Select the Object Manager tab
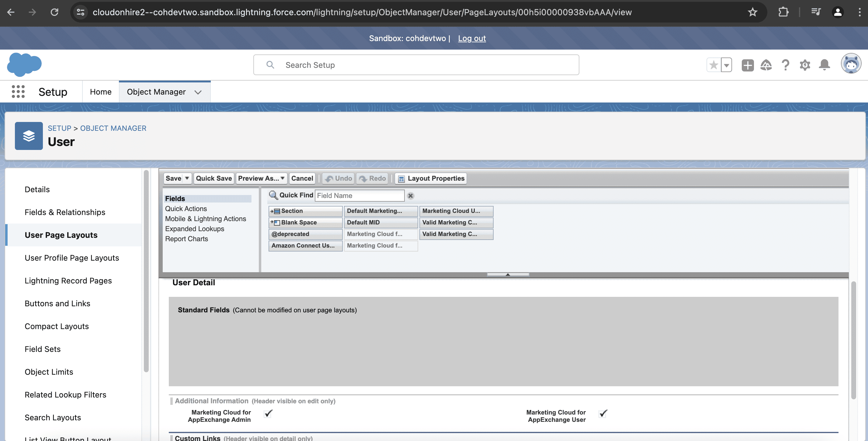 point(156,92)
